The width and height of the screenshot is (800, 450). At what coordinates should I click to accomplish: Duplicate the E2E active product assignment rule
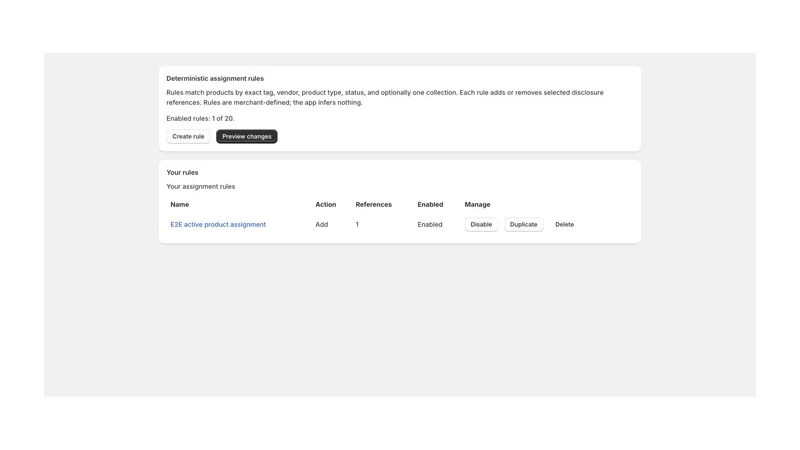523,224
